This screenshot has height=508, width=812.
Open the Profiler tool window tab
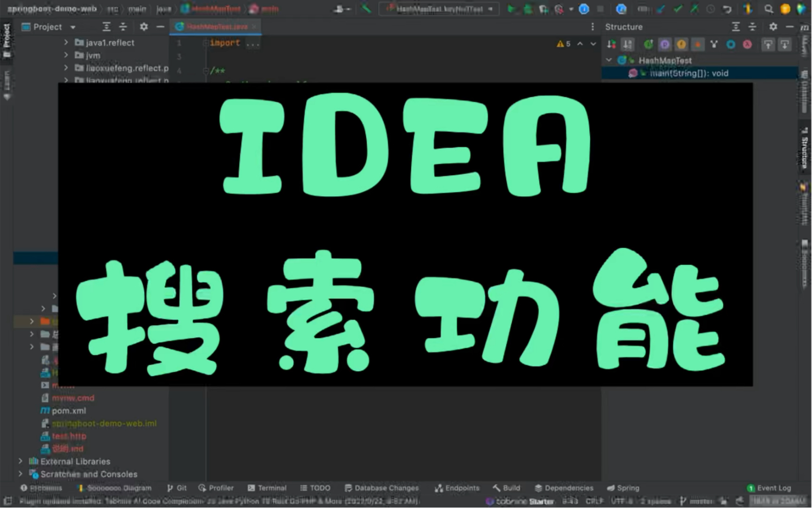coord(216,488)
